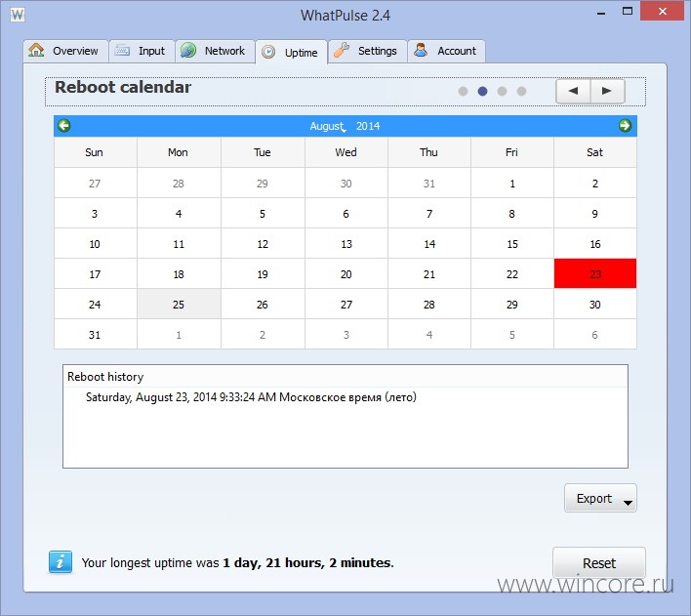691x616 pixels.
Task: Open the August month dropdown
Action: (328, 126)
